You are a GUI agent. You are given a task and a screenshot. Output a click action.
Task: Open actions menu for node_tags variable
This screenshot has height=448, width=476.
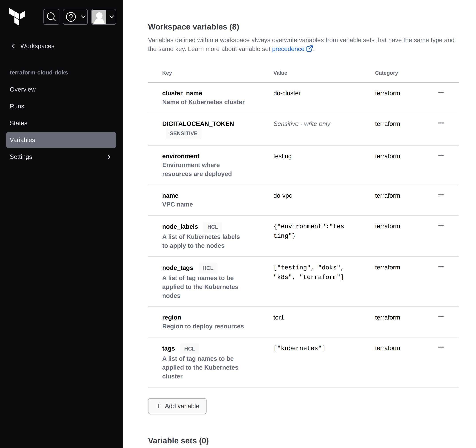[441, 267]
